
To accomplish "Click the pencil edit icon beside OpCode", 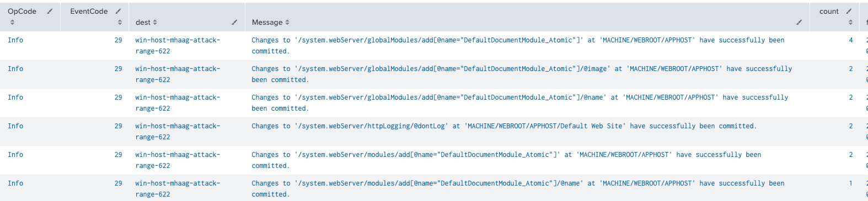I will [x=50, y=11].
